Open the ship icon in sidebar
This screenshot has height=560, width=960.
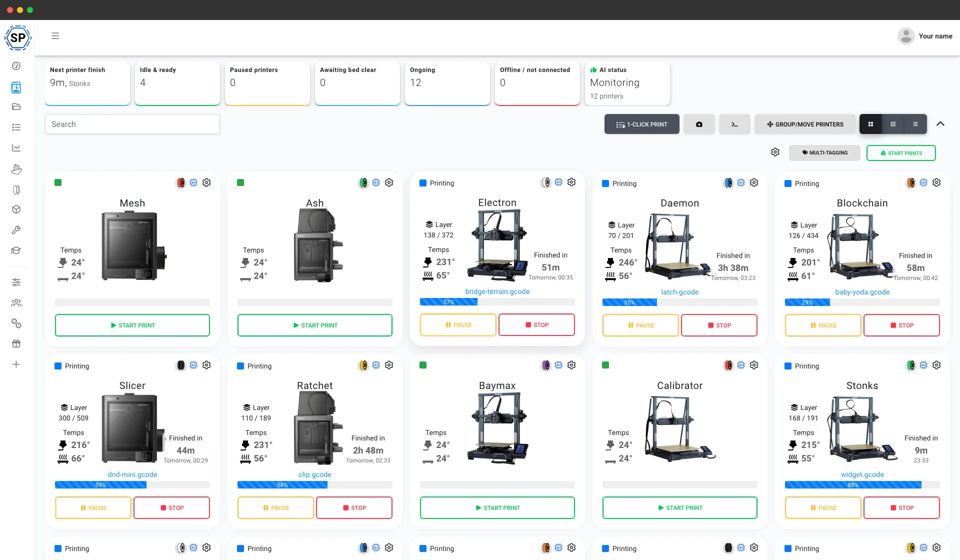pyautogui.click(x=16, y=169)
